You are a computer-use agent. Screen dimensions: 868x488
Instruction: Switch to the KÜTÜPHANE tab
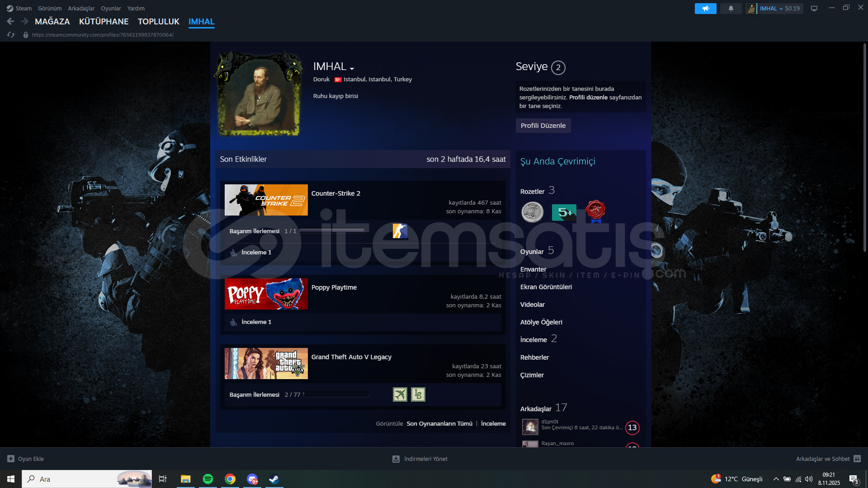pos(104,22)
